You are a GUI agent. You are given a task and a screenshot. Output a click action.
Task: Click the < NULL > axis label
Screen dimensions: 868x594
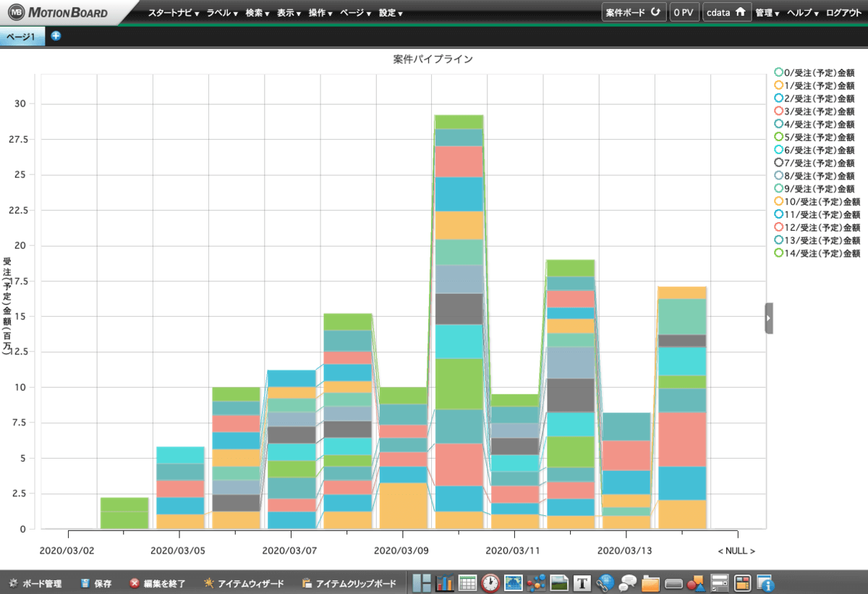pyautogui.click(x=736, y=551)
